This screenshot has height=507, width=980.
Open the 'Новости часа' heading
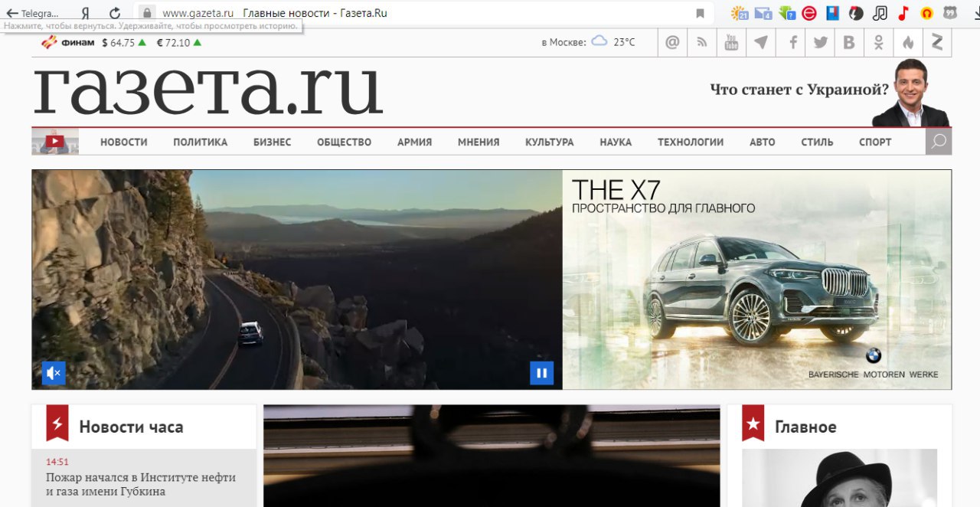click(x=131, y=427)
